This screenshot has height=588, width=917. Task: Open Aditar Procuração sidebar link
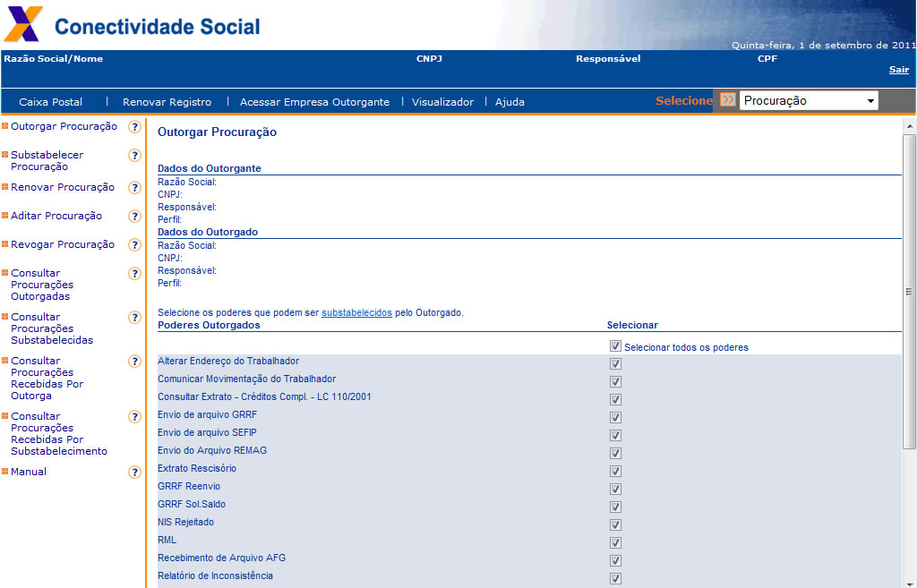[56, 216]
